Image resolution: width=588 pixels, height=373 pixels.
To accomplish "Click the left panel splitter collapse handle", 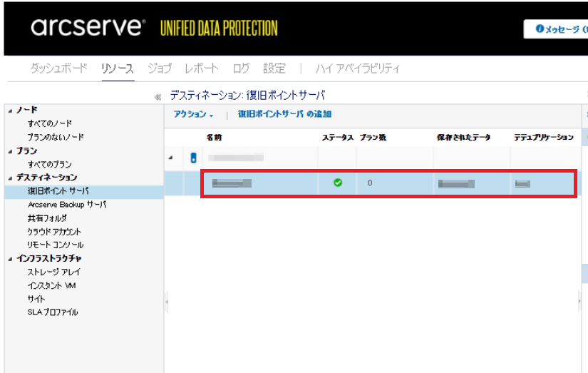I will click(167, 302).
